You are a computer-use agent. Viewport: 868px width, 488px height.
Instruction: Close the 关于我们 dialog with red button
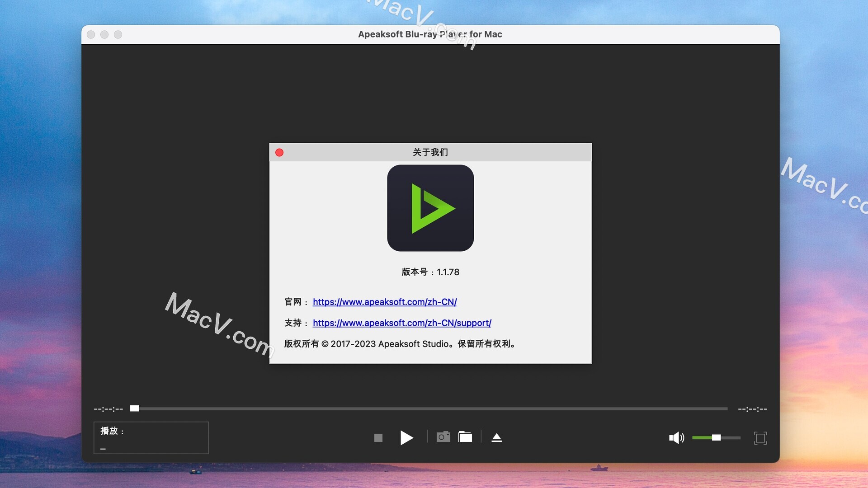279,153
